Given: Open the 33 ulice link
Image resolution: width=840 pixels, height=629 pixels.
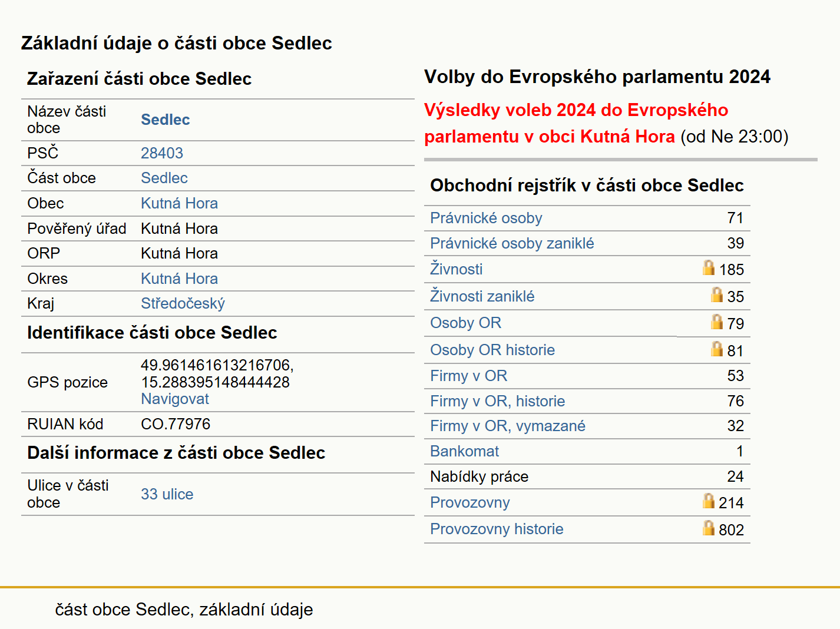Looking at the screenshot, I should [167, 494].
